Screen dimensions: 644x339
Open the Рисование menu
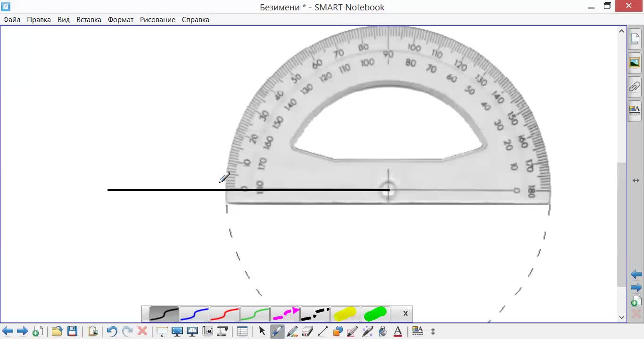157,20
